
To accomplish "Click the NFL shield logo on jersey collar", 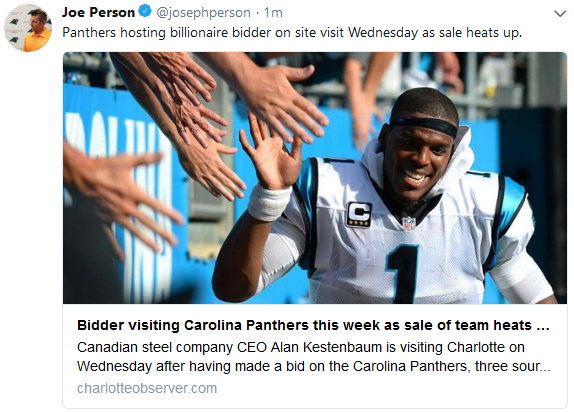I will (409, 223).
